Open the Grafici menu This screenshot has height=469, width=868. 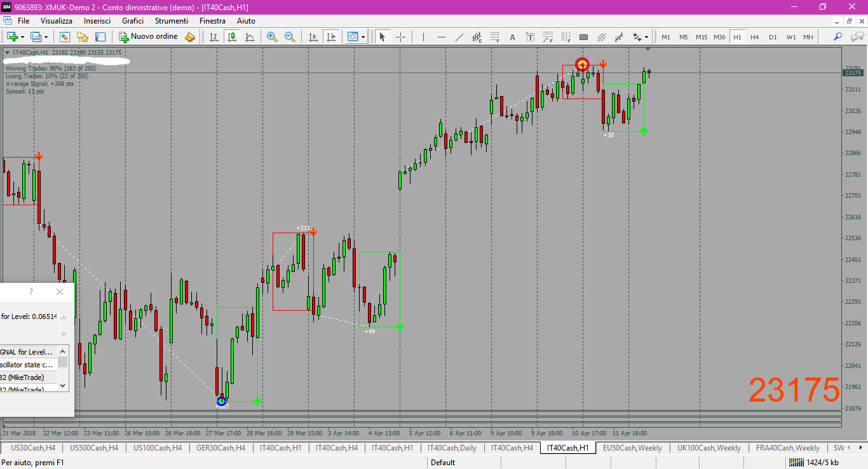pos(133,21)
